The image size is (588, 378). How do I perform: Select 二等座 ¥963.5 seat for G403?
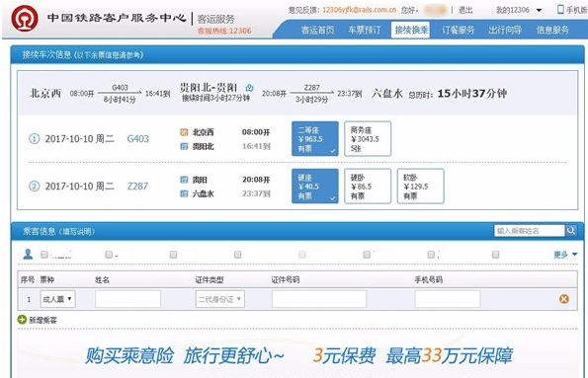[315, 138]
